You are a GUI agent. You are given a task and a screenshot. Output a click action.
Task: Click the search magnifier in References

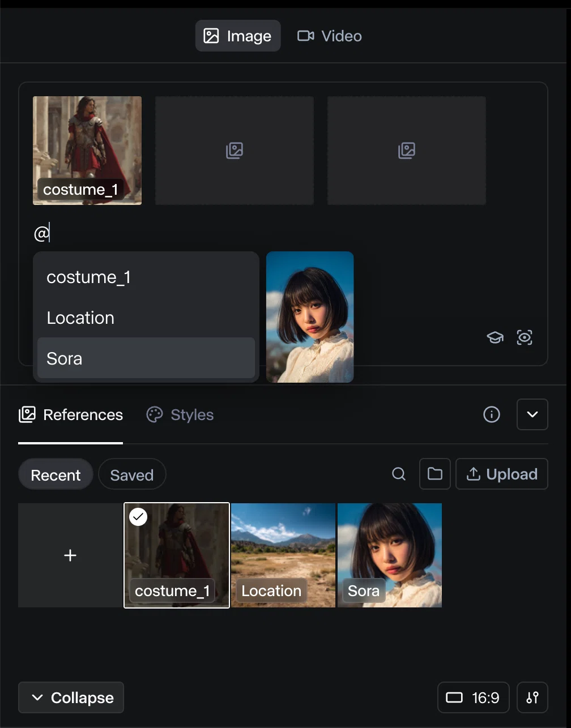coord(399,474)
